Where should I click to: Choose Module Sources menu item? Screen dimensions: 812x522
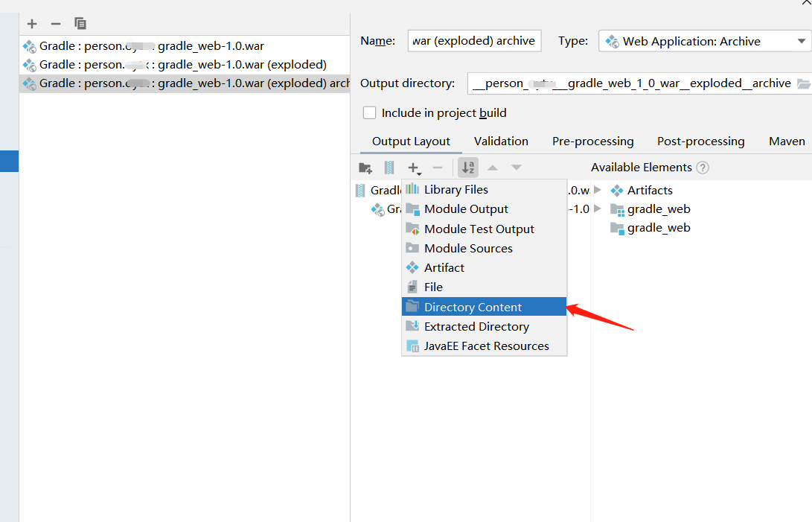tap(485, 248)
